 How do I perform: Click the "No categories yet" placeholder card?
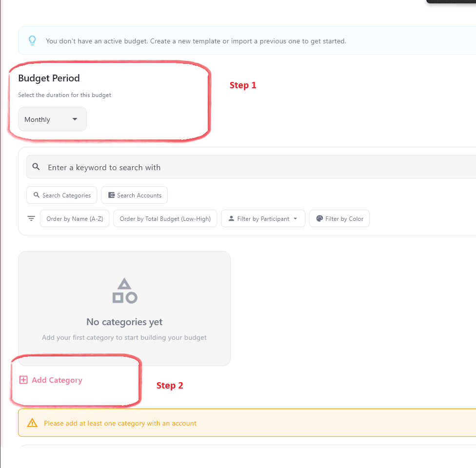click(x=124, y=322)
